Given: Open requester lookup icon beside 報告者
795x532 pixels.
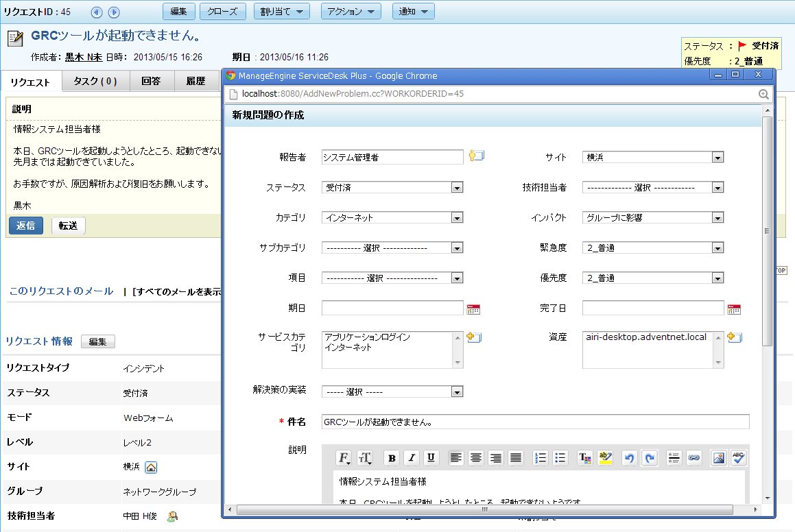Looking at the screenshot, I should pyautogui.click(x=476, y=156).
